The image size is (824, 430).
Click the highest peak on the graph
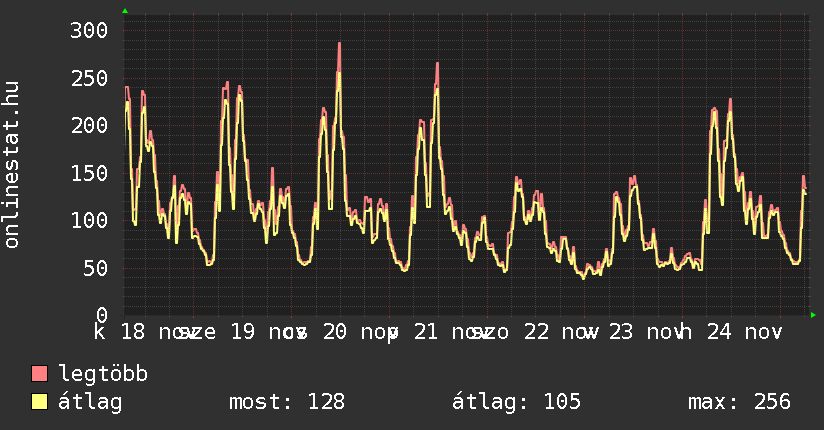[339, 44]
